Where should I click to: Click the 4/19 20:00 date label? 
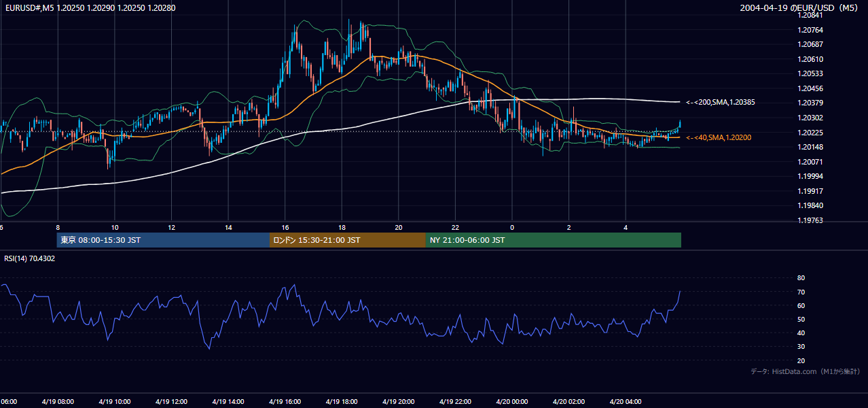tap(398, 402)
